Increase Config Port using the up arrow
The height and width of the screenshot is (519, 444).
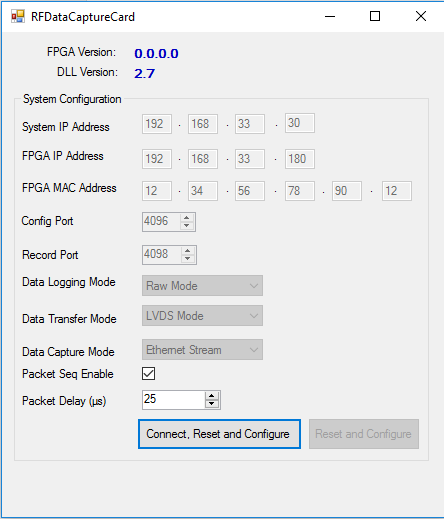click(x=187, y=218)
